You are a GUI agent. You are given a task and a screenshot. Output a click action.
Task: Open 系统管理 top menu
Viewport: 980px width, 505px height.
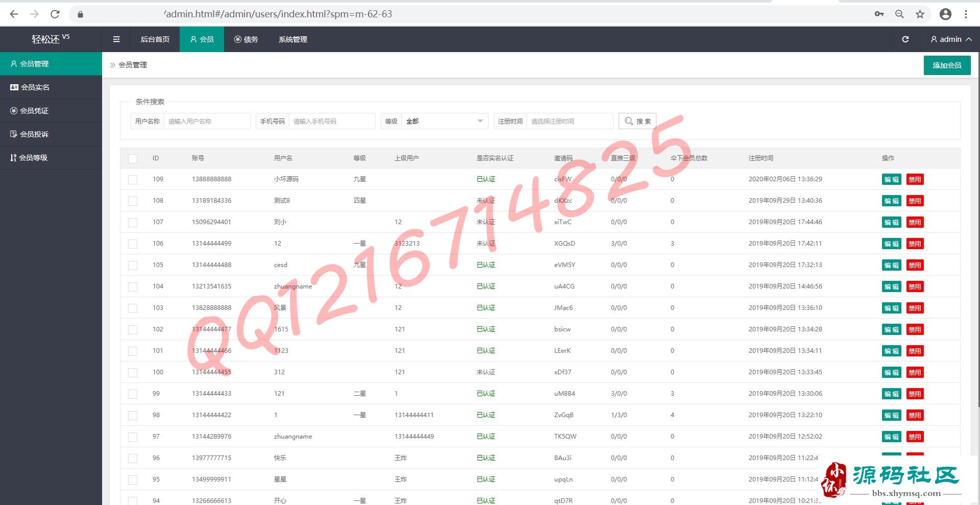click(x=293, y=39)
